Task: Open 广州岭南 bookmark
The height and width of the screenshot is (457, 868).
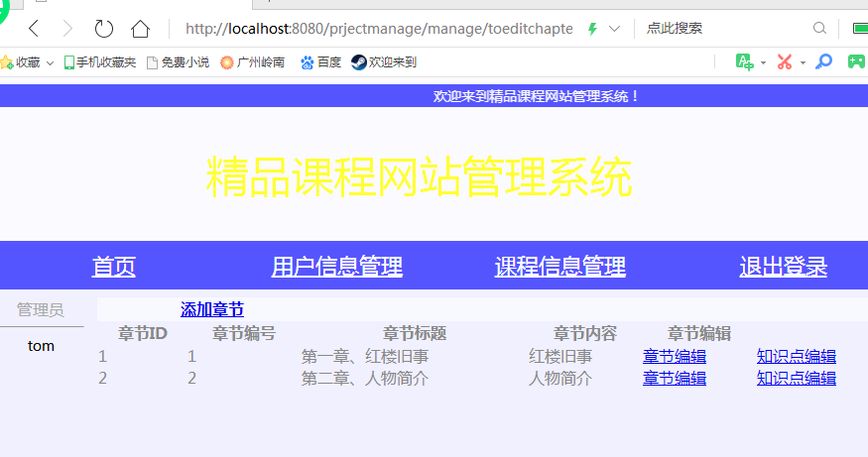Action: point(252,62)
